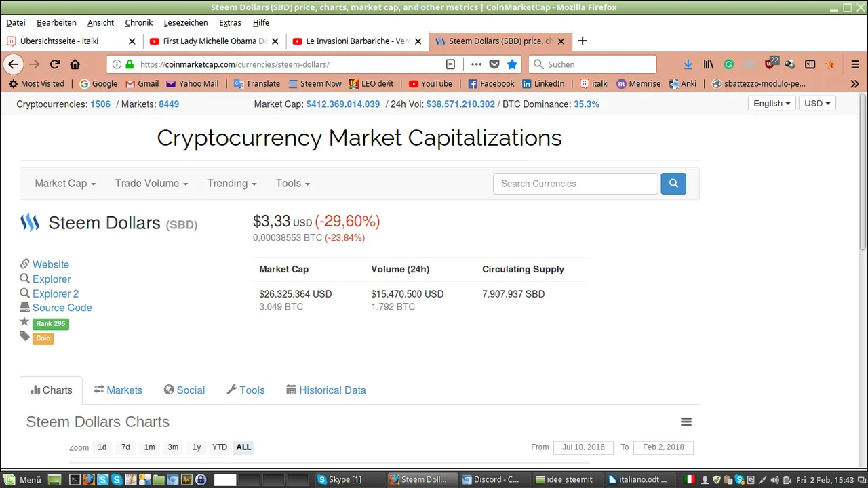Screen dimensions: 868x488
Task: Open the Source Code link
Action: click(x=62, y=308)
